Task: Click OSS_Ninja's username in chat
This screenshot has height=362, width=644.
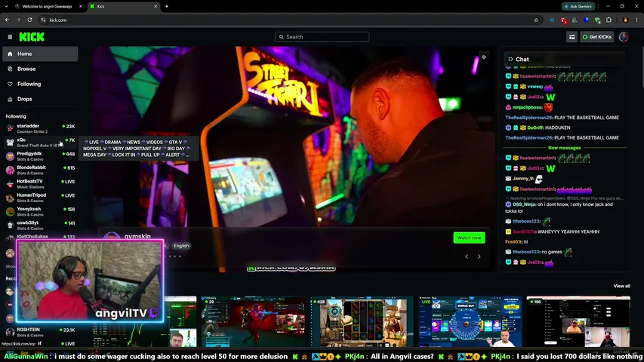Action: point(524,204)
